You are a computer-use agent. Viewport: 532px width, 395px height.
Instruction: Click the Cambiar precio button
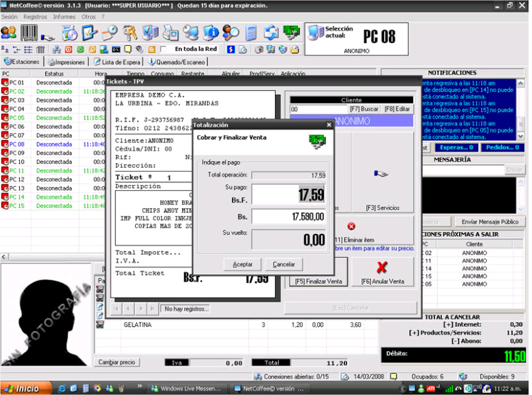tap(117, 362)
